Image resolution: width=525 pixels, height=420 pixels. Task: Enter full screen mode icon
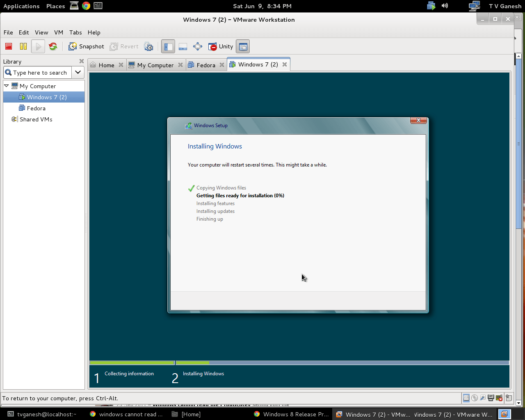(198, 46)
